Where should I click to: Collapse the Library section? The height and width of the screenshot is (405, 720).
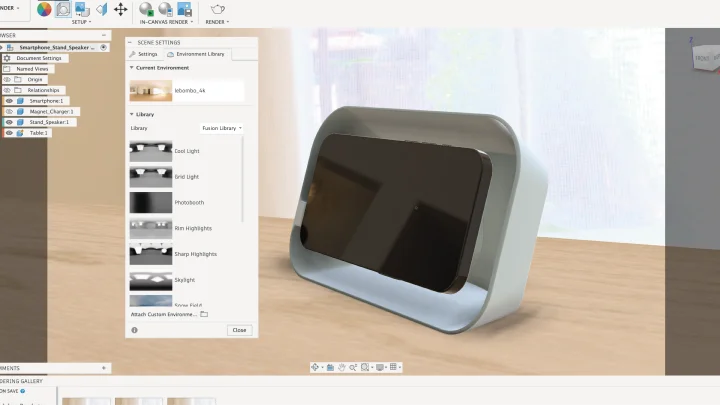[x=131, y=114]
